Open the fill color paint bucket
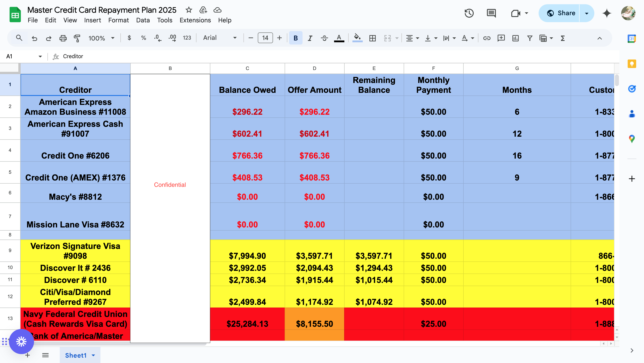This screenshot has width=644, height=363. pyautogui.click(x=357, y=38)
